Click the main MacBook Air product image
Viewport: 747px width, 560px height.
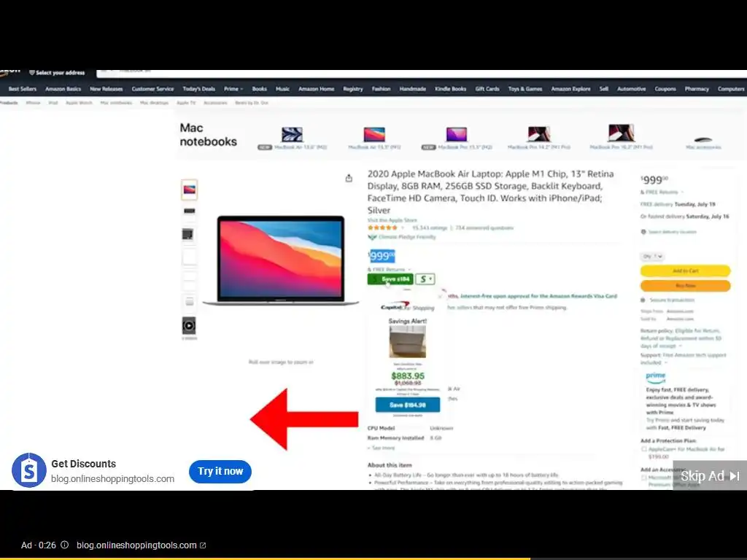coord(281,260)
